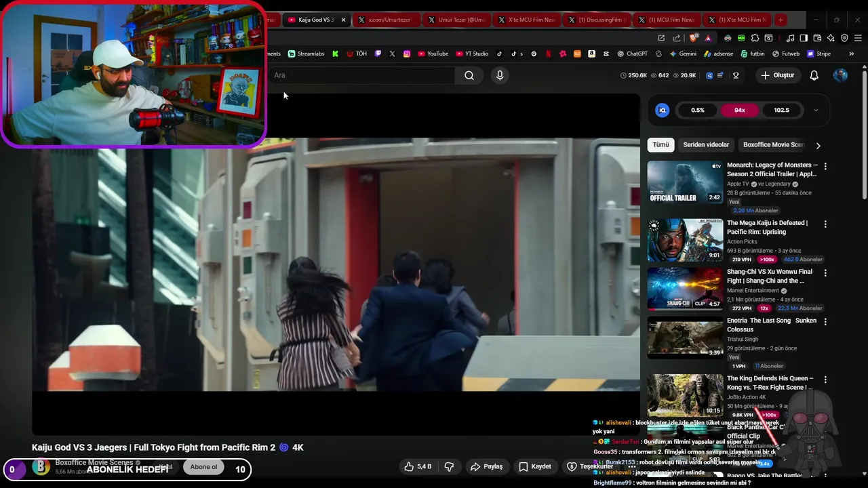Click the Paylaş share button

(487, 466)
